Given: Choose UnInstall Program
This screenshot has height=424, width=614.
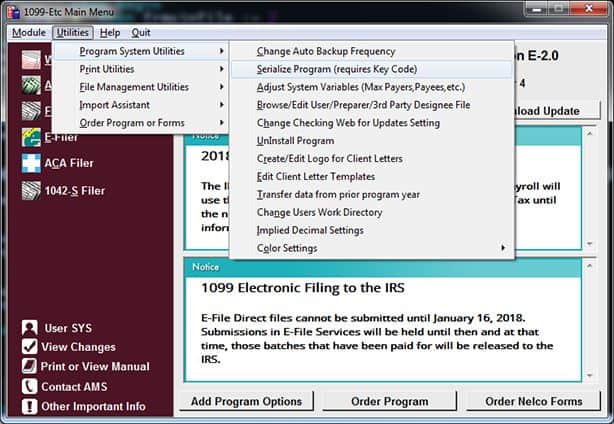Looking at the screenshot, I should click(x=372, y=141).
